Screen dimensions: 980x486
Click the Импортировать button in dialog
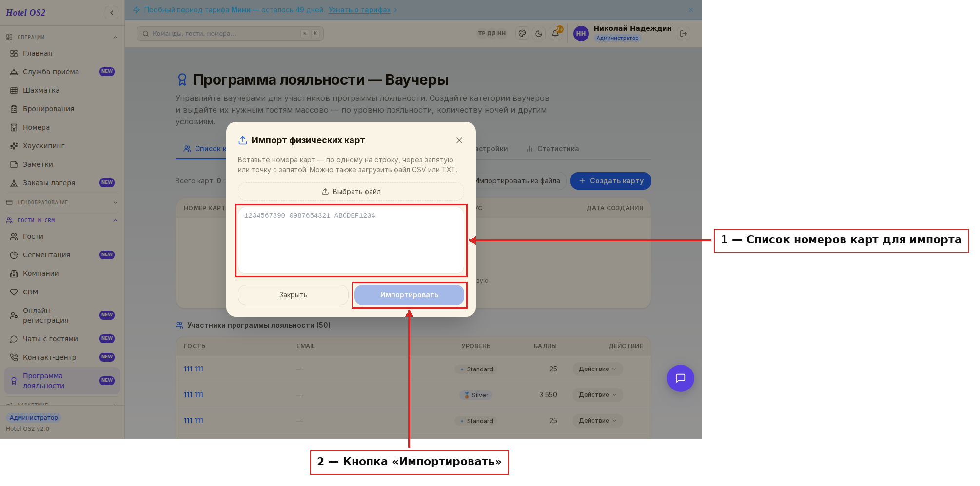click(x=409, y=295)
